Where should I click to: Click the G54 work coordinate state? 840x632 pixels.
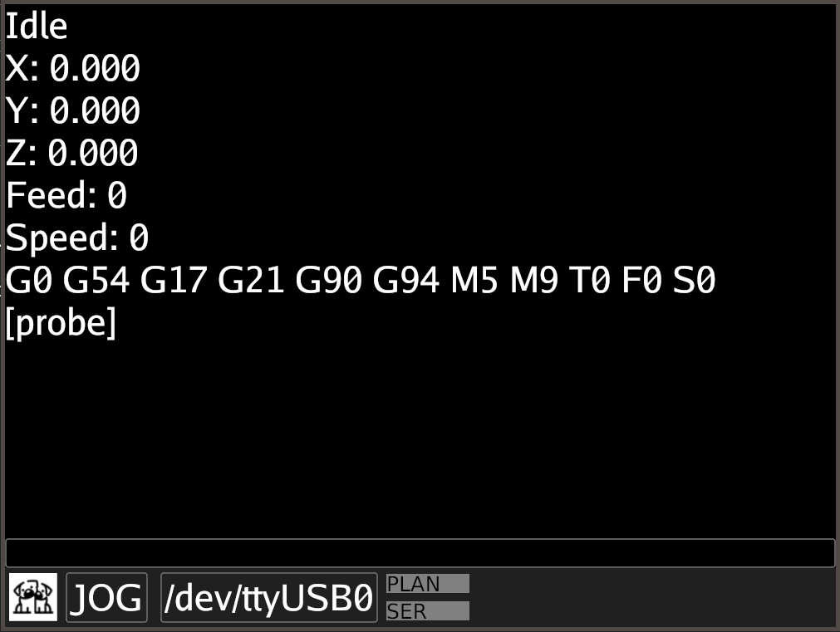(96, 280)
